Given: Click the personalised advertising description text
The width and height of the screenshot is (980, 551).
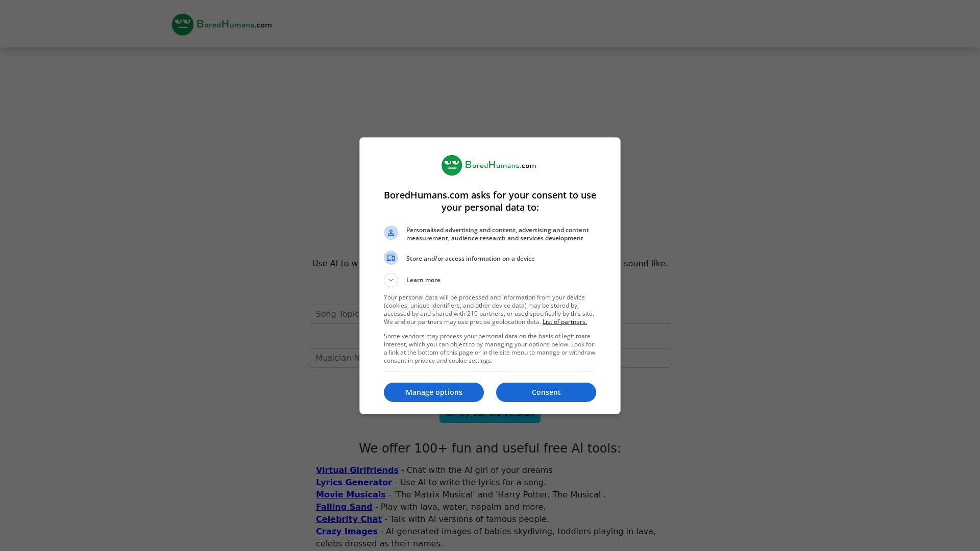Looking at the screenshot, I should tap(497, 234).
